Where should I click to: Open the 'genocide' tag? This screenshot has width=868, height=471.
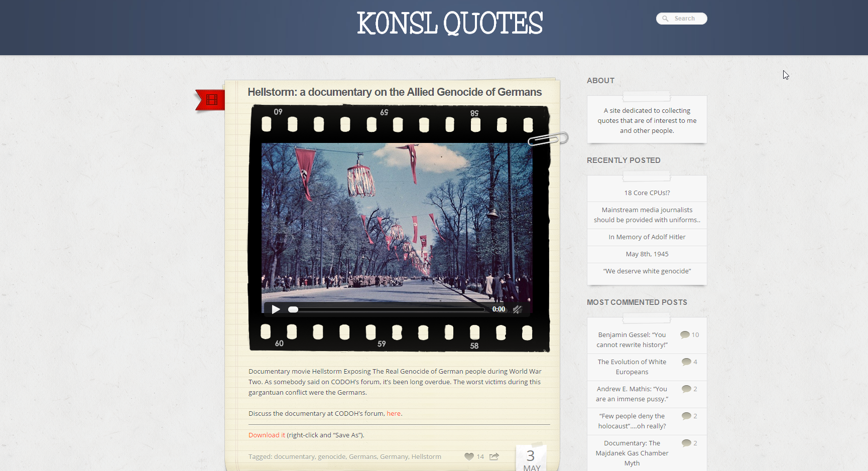332,456
